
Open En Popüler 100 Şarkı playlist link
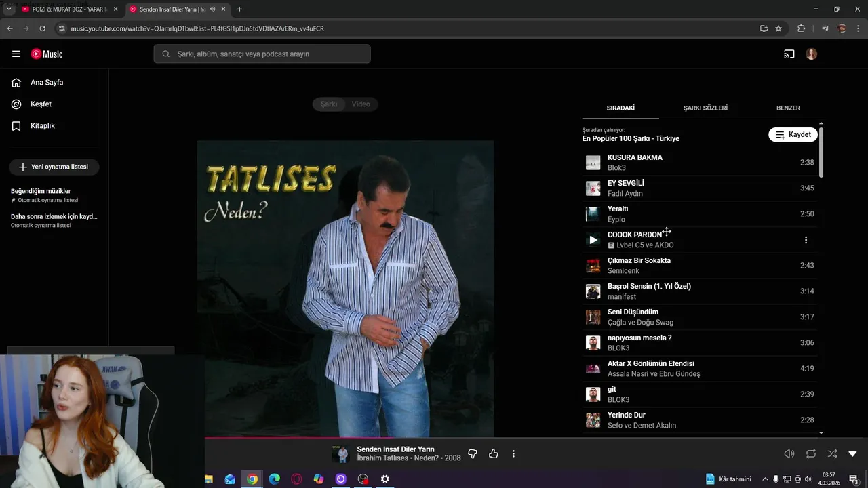point(631,139)
